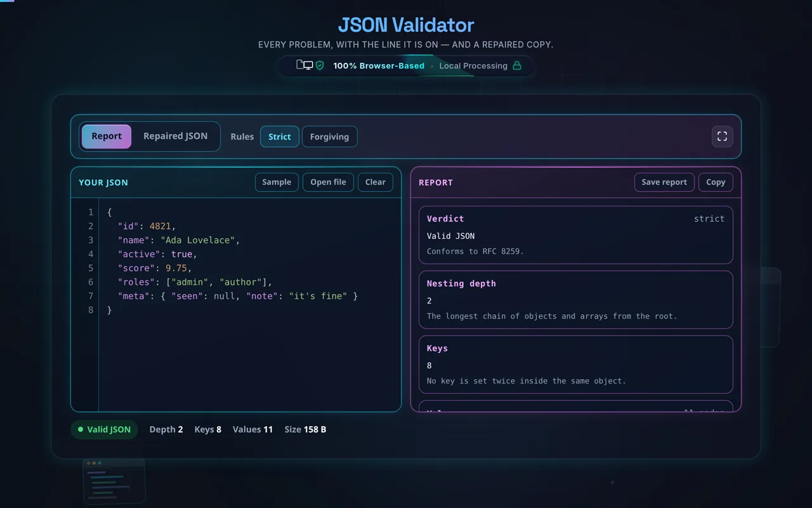Enable the Forgiving rules mode
The height and width of the screenshot is (508, 812).
click(329, 137)
